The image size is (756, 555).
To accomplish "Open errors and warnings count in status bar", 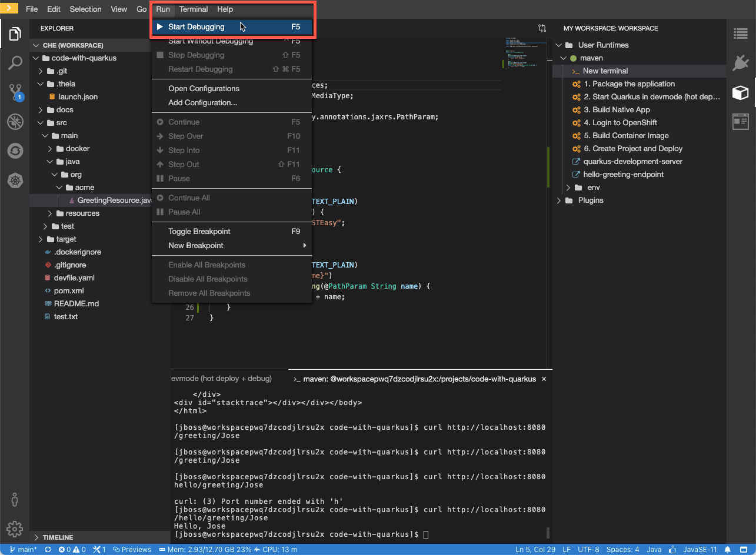I will (x=72, y=549).
